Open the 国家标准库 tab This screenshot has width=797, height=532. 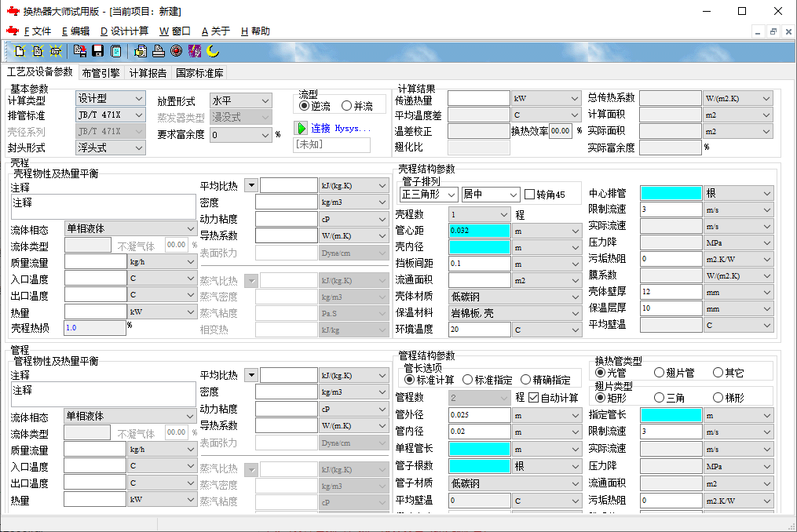click(199, 73)
